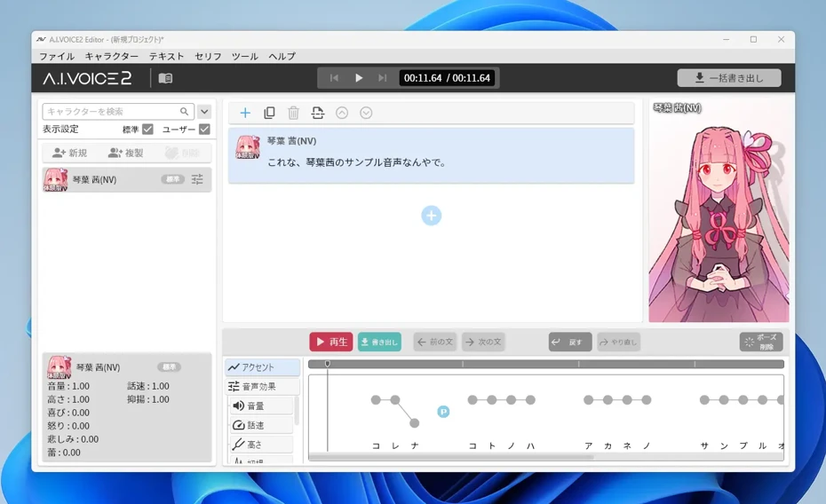The image size is (826, 504).
Task: Delete the selected line trash icon
Action: [293, 113]
